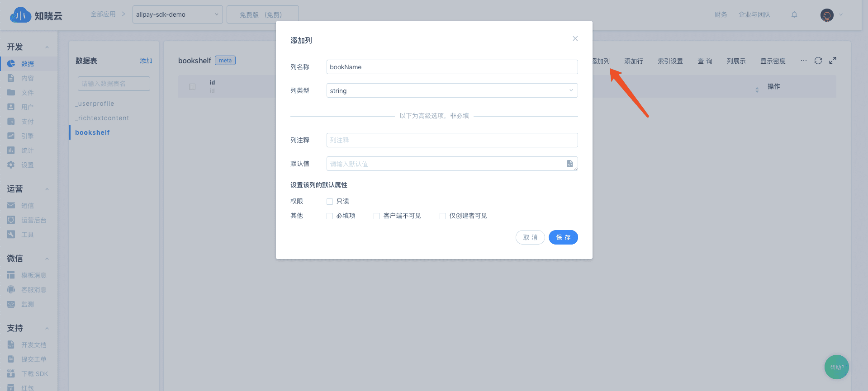This screenshot has height=391, width=868.
Task: Open the 文件 sidebar item
Action: pyautogui.click(x=28, y=93)
